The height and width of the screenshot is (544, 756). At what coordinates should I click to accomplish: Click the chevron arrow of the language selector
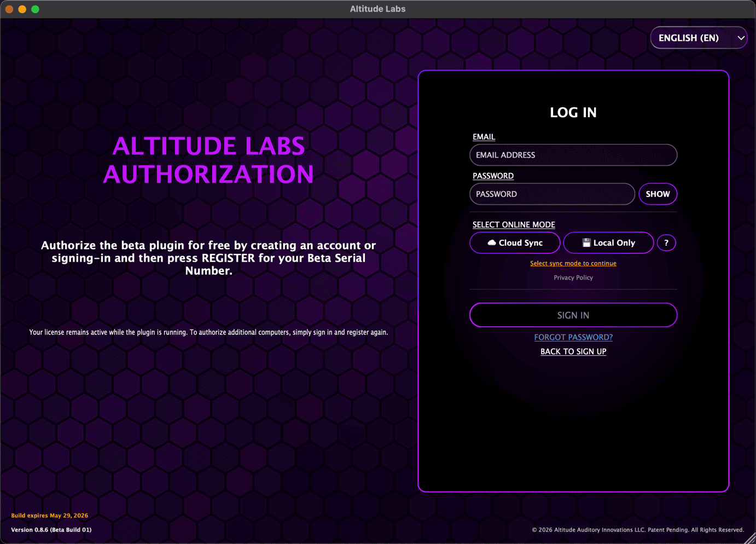point(741,38)
